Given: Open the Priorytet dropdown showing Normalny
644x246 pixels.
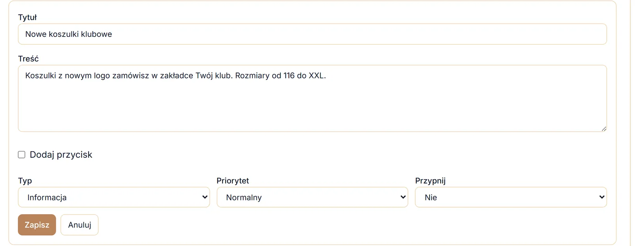Looking at the screenshot, I should click(x=312, y=197).
